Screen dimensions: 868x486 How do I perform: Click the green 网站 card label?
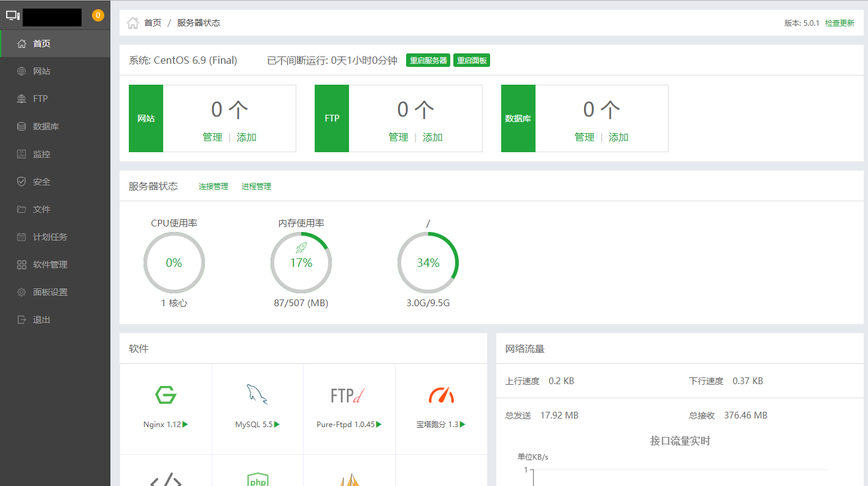146,118
